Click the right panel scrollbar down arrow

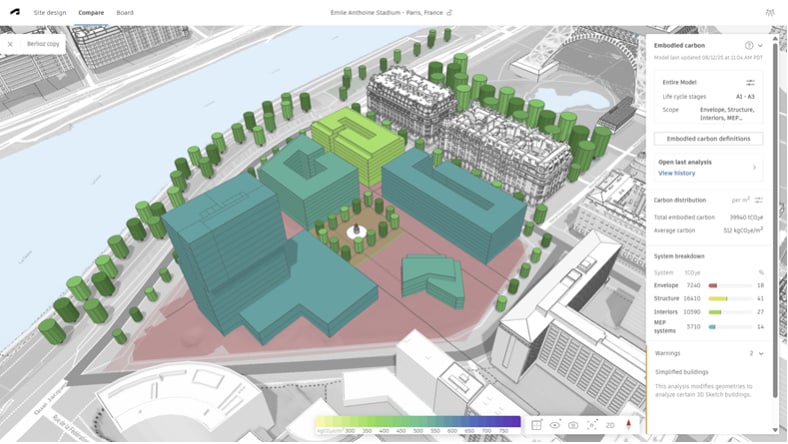[775, 430]
